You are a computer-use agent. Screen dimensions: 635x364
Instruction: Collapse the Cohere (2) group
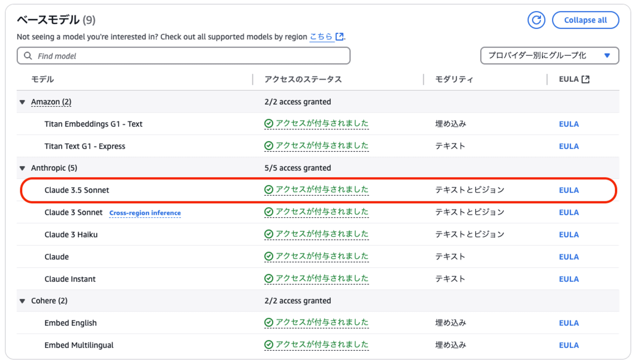click(x=22, y=301)
